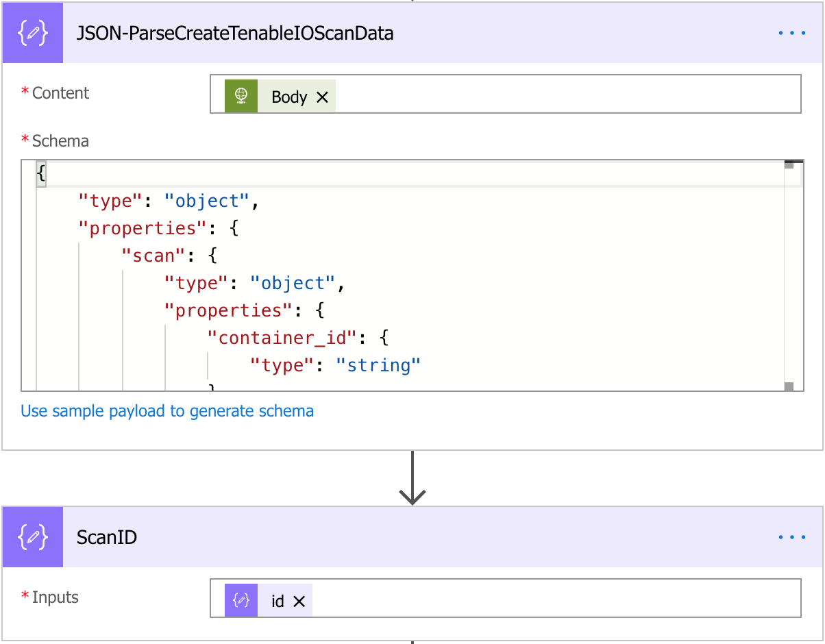Image resolution: width=825 pixels, height=644 pixels.
Task: Open the ScanID card's ellipsis menu
Action: tap(792, 537)
